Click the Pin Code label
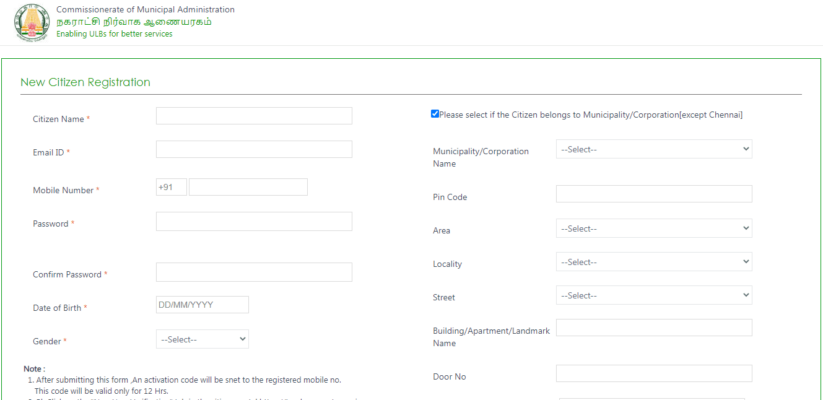 click(450, 197)
